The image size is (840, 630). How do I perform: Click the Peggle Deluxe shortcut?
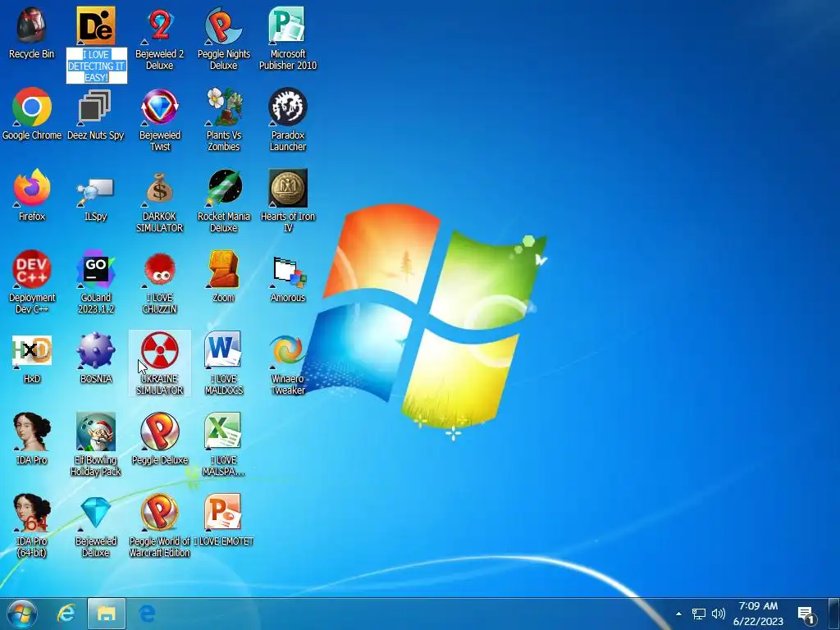160,431
